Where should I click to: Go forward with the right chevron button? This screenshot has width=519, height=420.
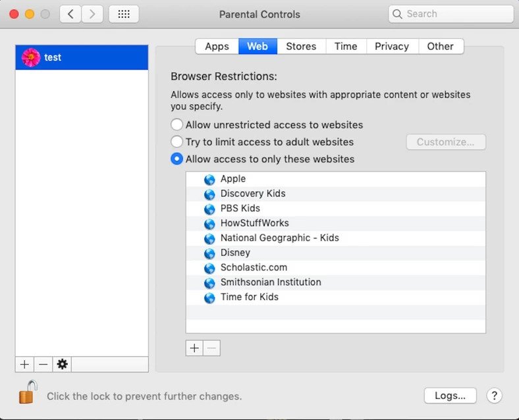92,14
